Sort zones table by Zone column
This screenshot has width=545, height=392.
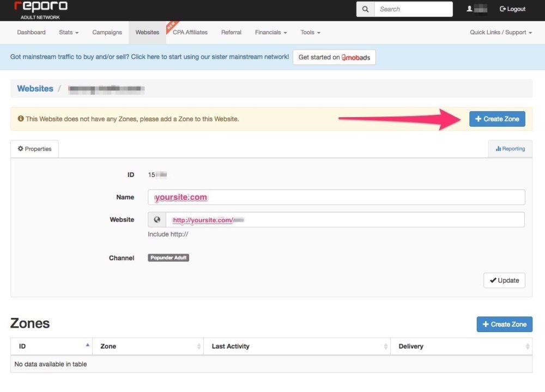pyautogui.click(x=148, y=346)
